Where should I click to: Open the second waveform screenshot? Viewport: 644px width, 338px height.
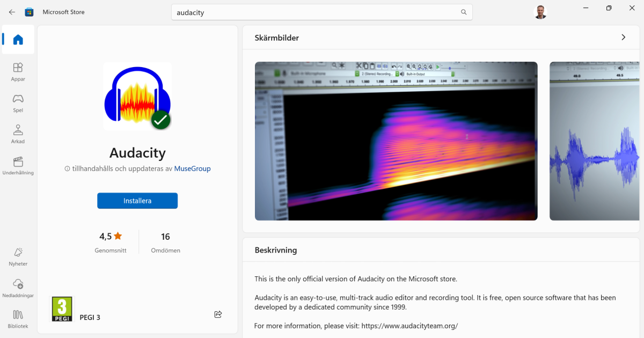point(595,141)
